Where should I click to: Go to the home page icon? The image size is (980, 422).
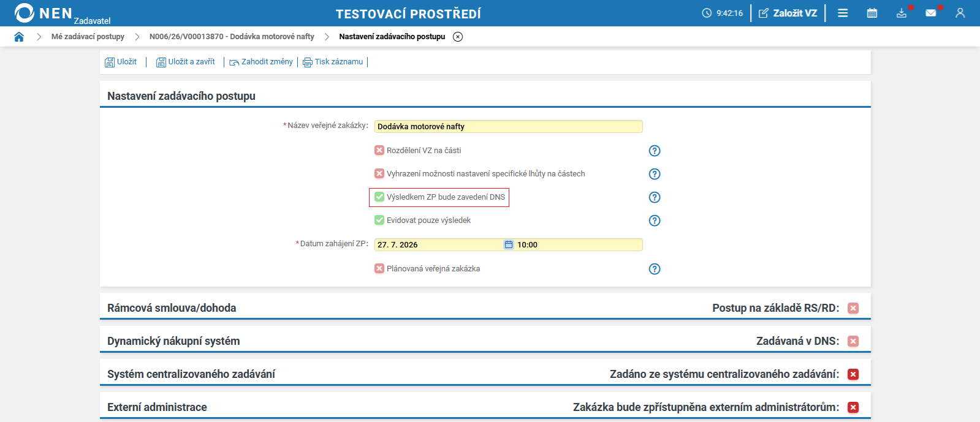point(19,37)
